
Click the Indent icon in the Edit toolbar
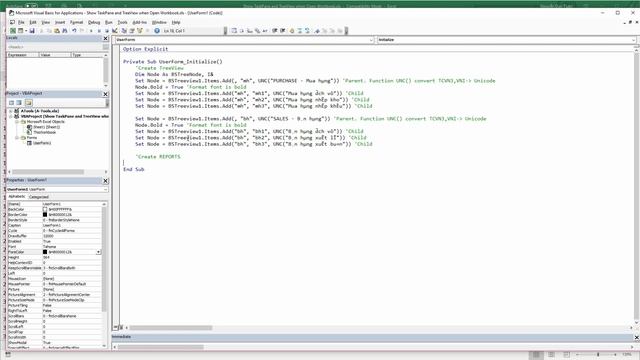275,31
